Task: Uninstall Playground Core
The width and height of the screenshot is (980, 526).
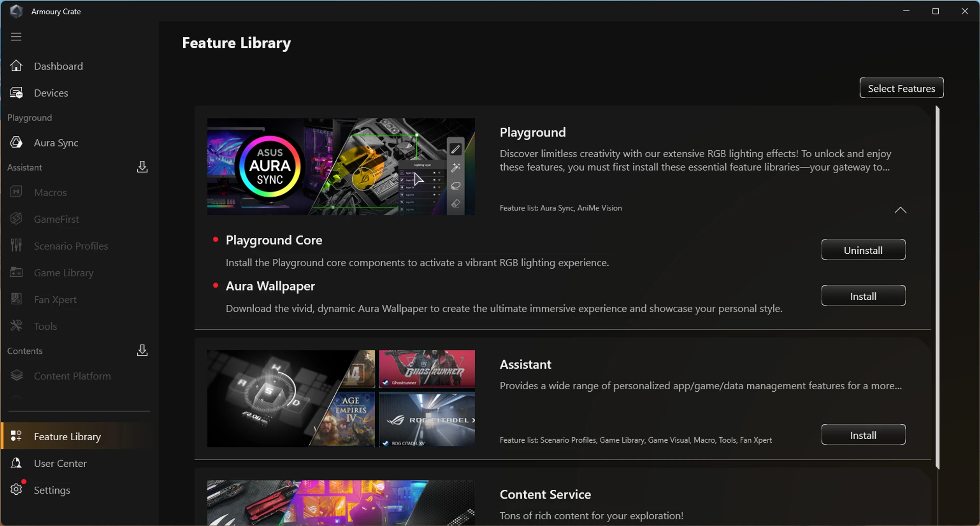Action: point(863,250)
